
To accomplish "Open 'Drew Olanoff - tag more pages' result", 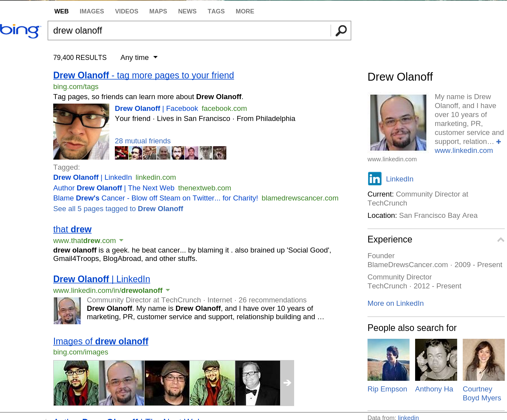I will [x=143, y=75].
